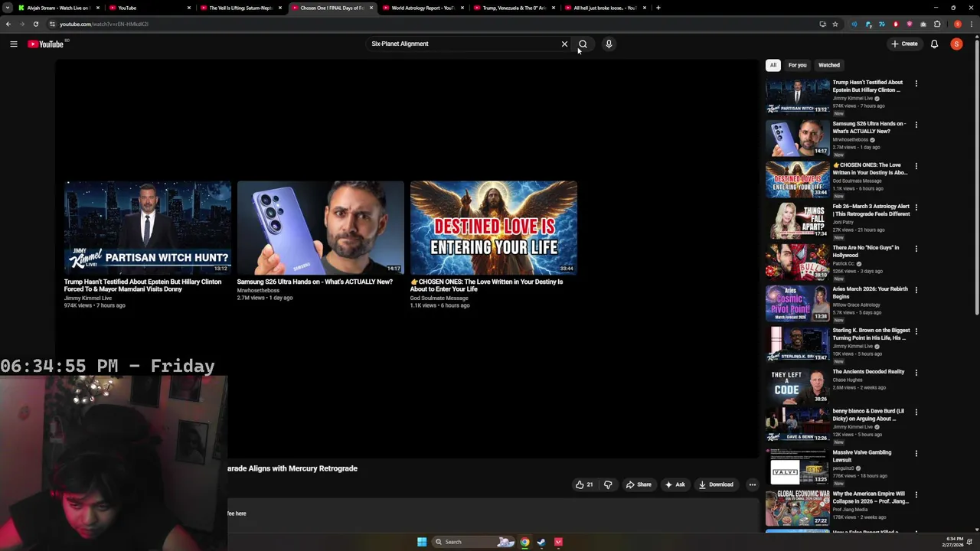
Task: Switch to World Astrology Report browser tab
Action: click(x=423, y=8)
